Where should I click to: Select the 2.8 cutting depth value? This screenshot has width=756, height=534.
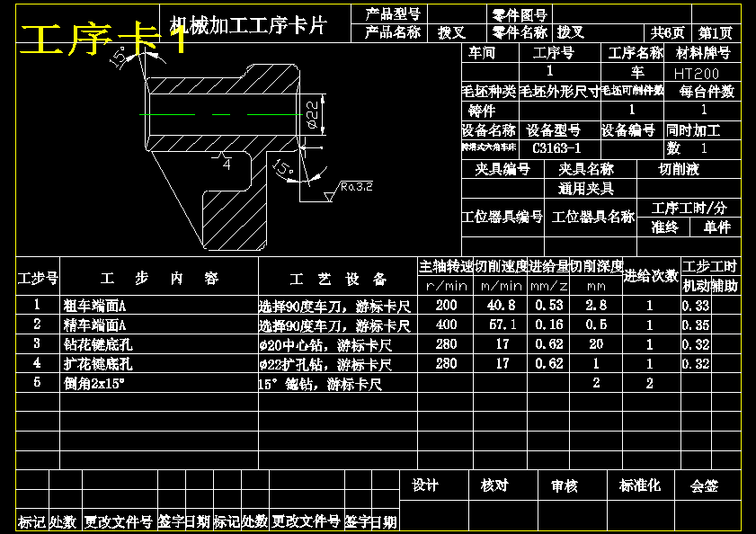click(596, 305)
